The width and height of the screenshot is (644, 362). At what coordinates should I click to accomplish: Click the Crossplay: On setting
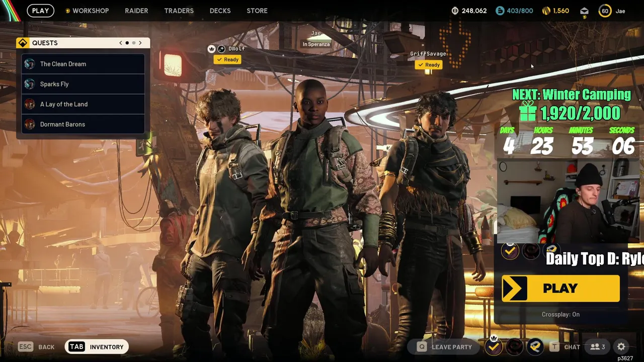click(560, 314)
